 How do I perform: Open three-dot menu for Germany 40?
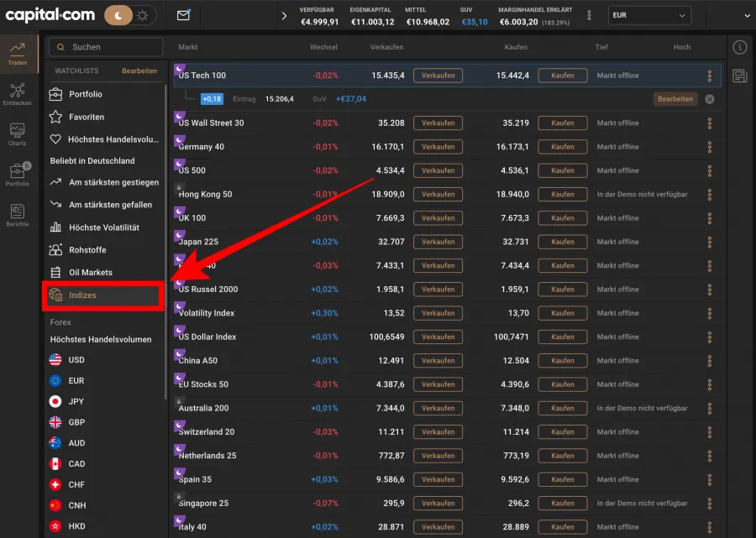click(x=710, y=147)
